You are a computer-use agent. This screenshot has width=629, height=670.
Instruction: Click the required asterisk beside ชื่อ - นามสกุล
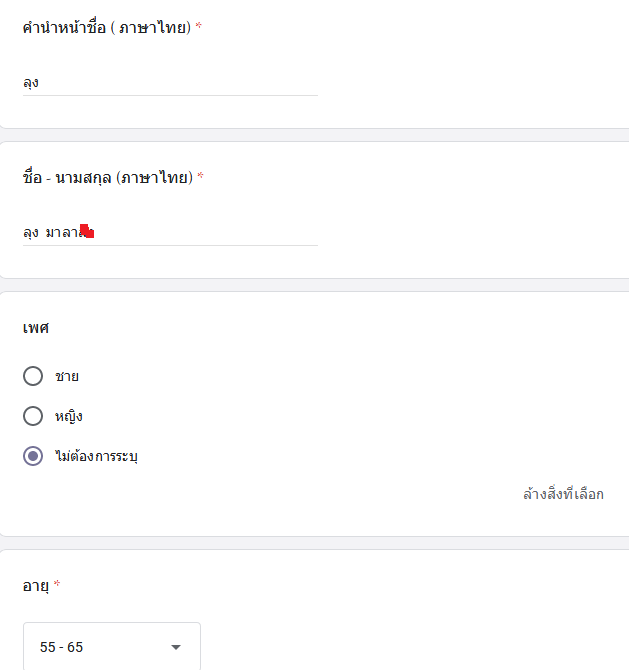(x=200, y=177)
